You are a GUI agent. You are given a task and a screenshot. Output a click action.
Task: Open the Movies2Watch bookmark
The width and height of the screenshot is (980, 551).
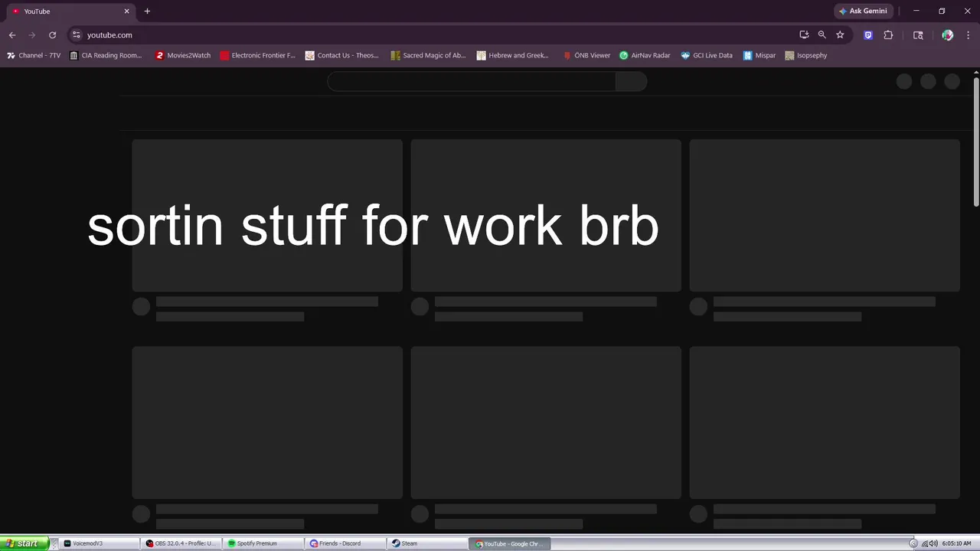(183, 56)
